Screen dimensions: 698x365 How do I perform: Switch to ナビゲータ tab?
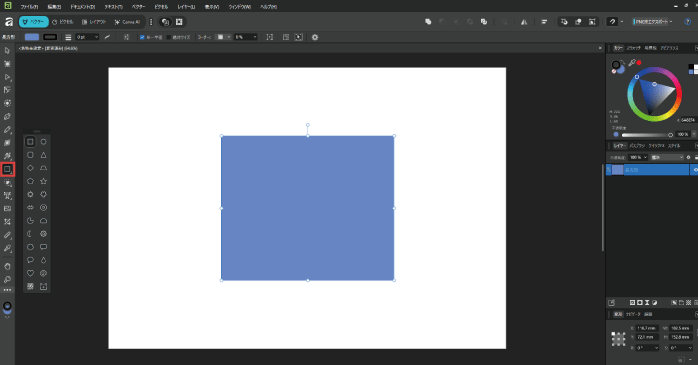[633, 314]
